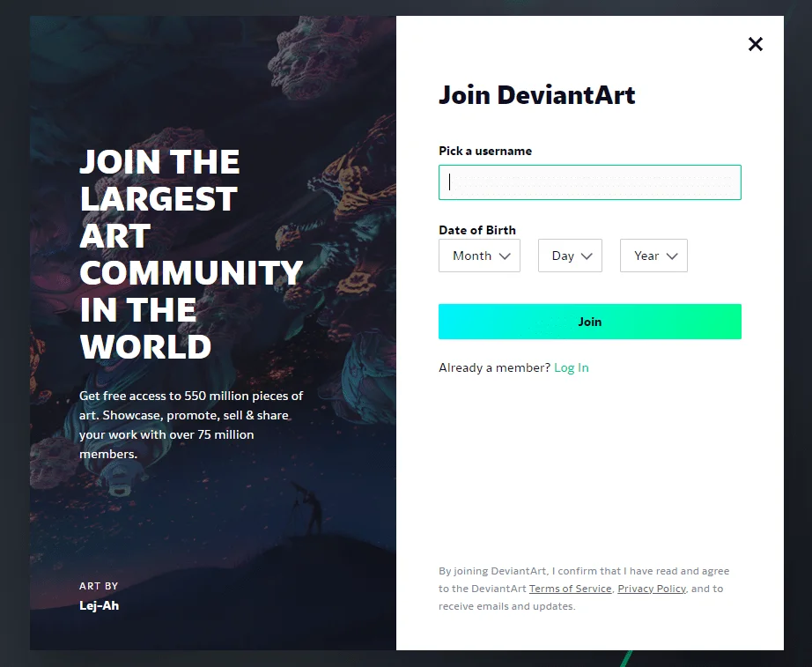
Task: Focus the Pick a username field
Action: pyautogui.click(x=590, y=182)
